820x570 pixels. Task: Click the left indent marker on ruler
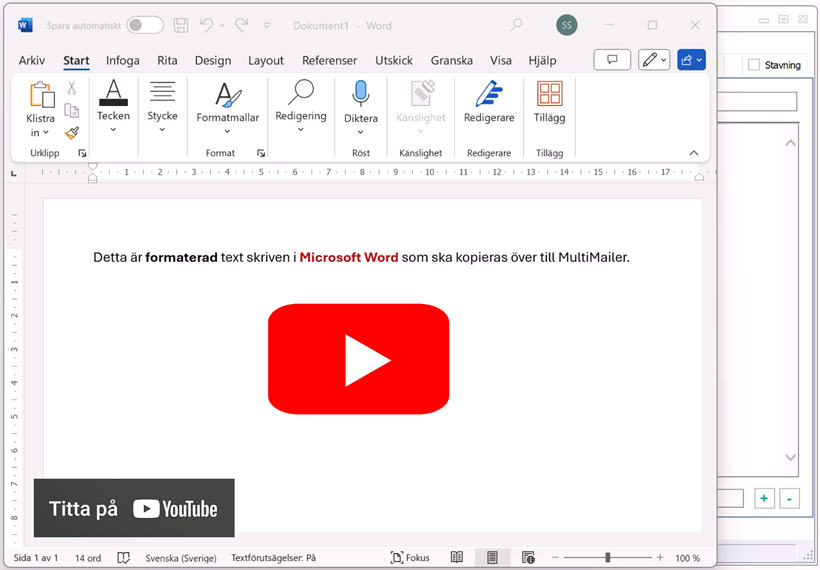tap(93, 178)
